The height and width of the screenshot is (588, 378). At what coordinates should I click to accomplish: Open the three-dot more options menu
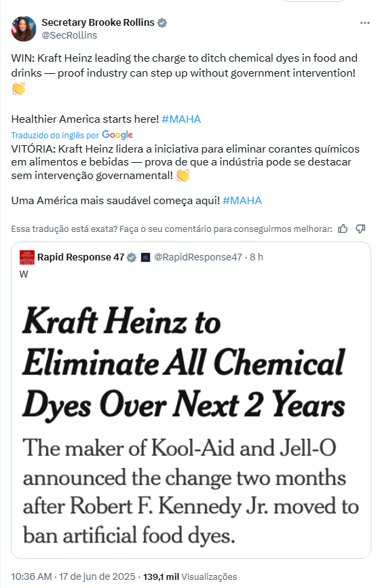(364, 23)
